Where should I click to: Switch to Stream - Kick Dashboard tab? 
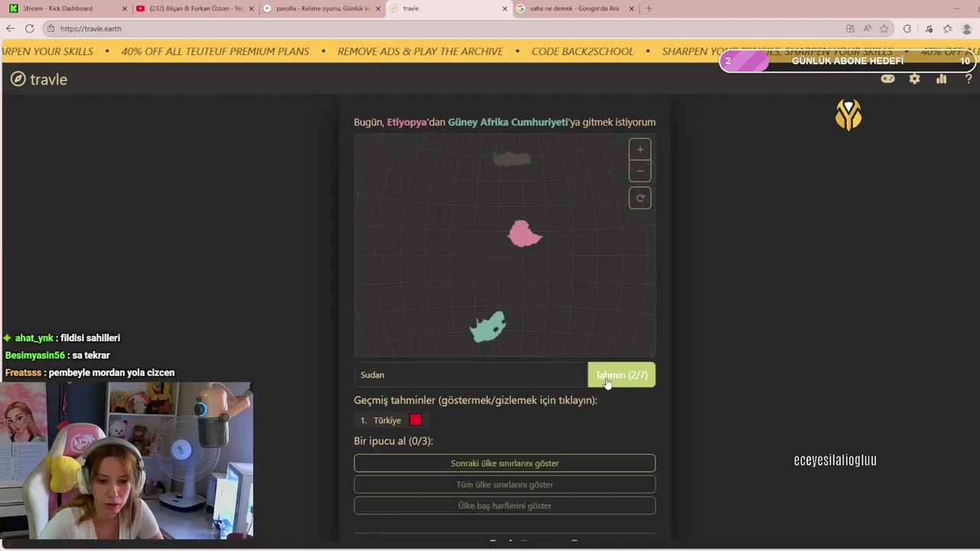(67, 8)
